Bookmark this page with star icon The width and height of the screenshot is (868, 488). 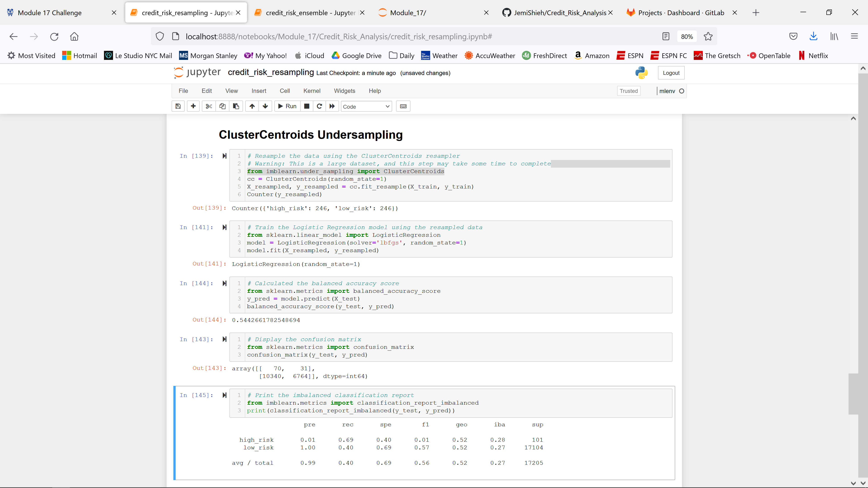point(708,36)
